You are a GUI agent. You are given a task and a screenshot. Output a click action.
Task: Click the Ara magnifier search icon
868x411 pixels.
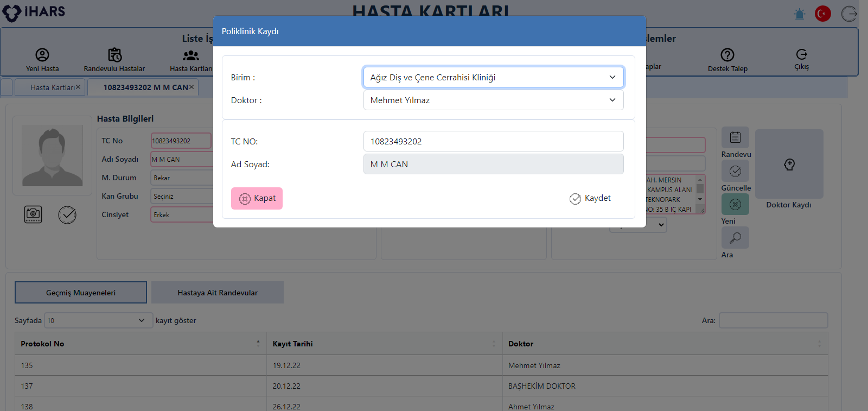click(x=735, y=237)
